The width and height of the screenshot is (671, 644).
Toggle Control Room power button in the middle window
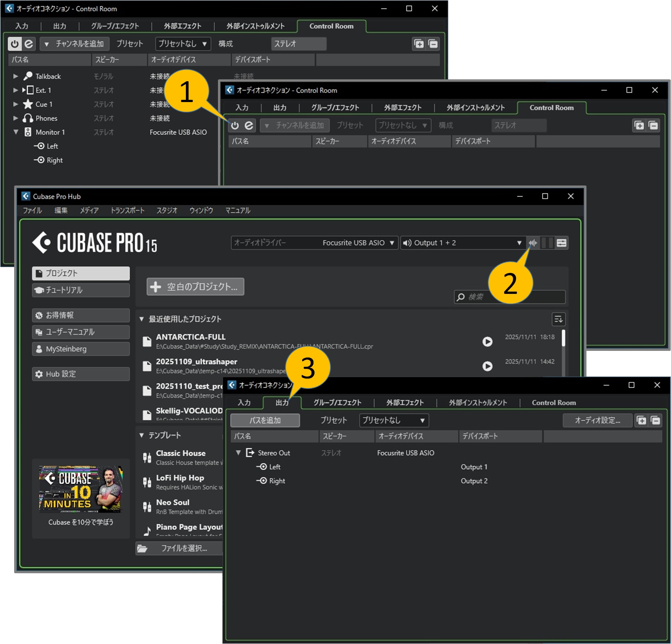click(x=235, y=126)
